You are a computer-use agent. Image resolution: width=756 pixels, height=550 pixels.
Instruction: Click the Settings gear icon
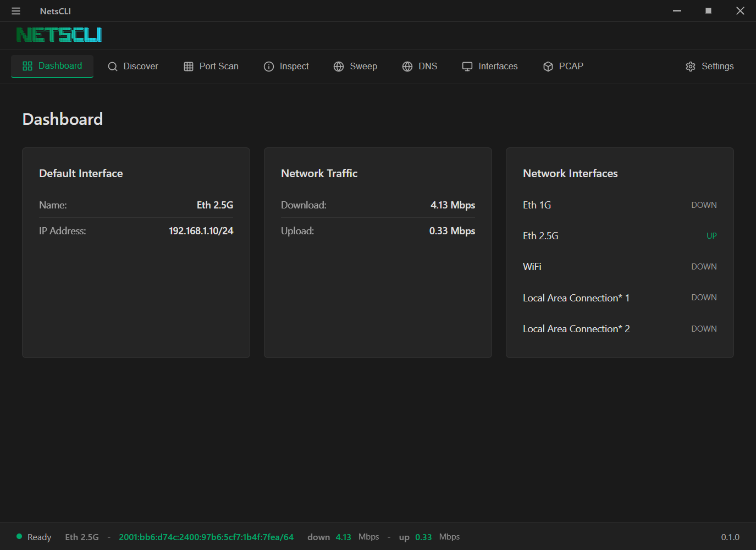(691, 66)
